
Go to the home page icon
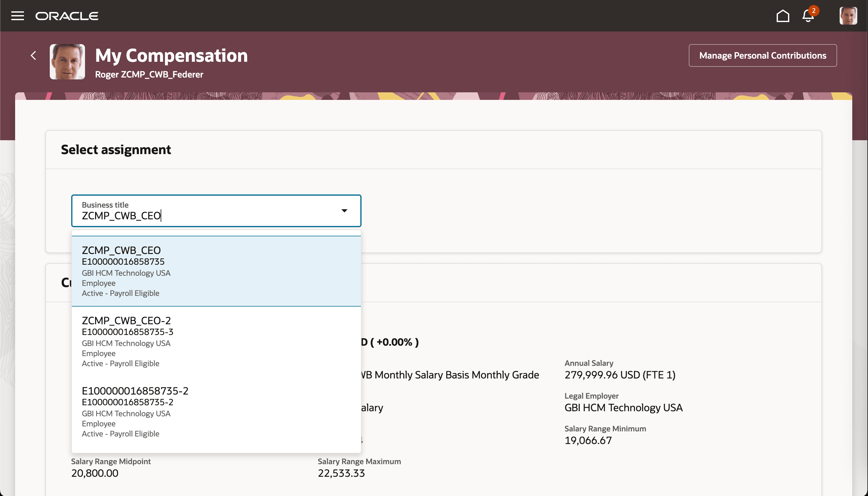coord(783,16)
